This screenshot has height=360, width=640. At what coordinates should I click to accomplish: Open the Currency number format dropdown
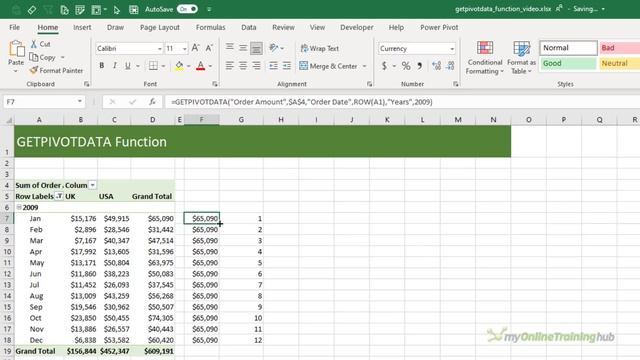[452, 49]
